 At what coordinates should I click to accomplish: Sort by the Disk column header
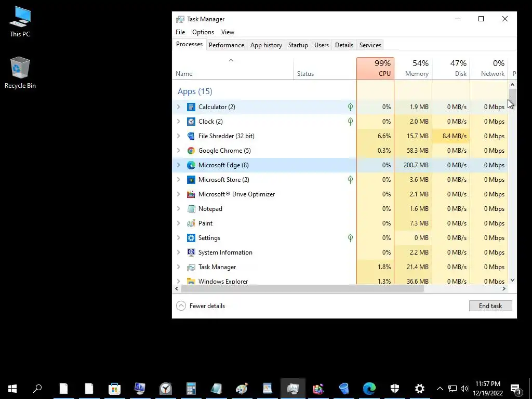coord(451,69)
